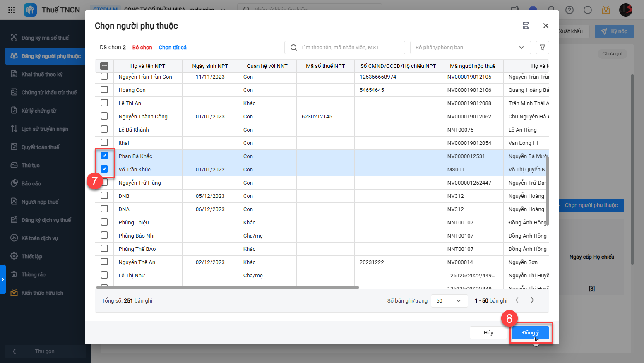Click Chọn tất cả link

point(173,48)
